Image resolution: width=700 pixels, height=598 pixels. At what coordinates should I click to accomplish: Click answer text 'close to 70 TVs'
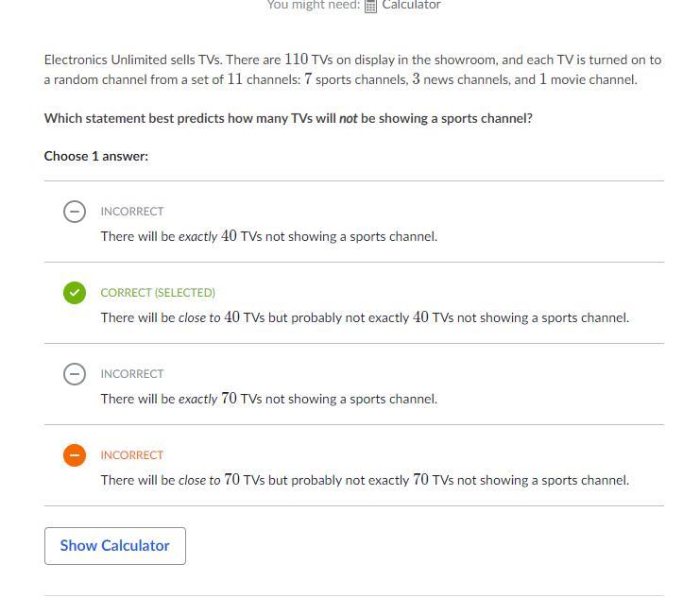pyautogui.click(x=365, y=480)
